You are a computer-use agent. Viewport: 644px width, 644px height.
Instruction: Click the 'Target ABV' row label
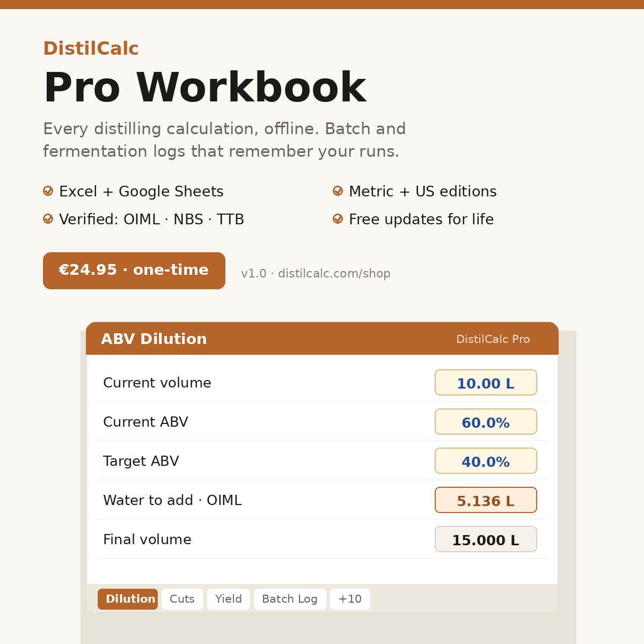141,461
